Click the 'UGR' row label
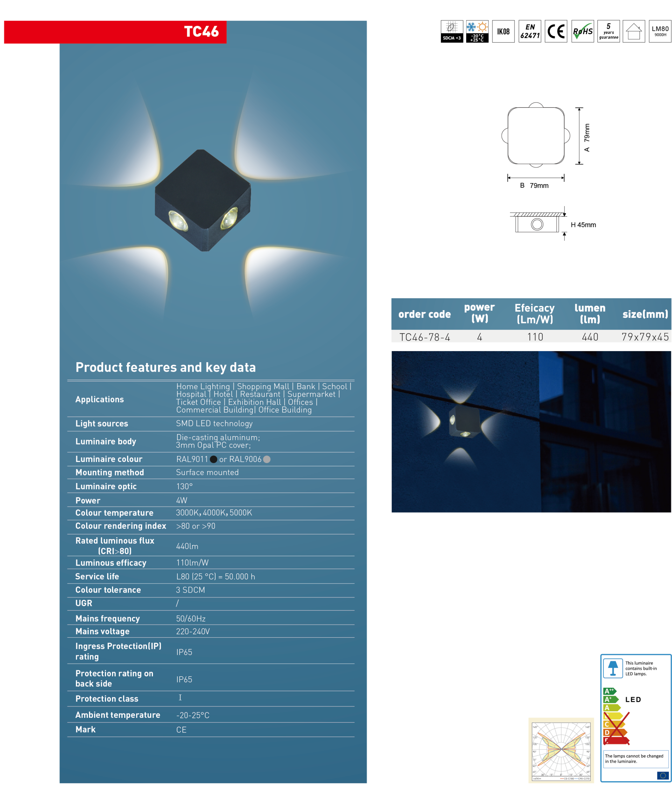The width and height of the screenshot is (672, 804). pos(84,603)
